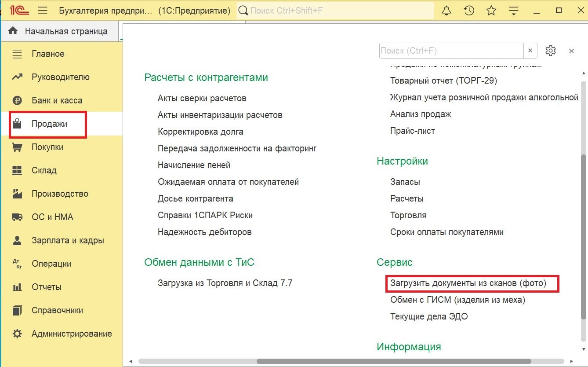The image size is (588, 367).
Task: Open favorites star icon in title bar
Action: (492, 10)
